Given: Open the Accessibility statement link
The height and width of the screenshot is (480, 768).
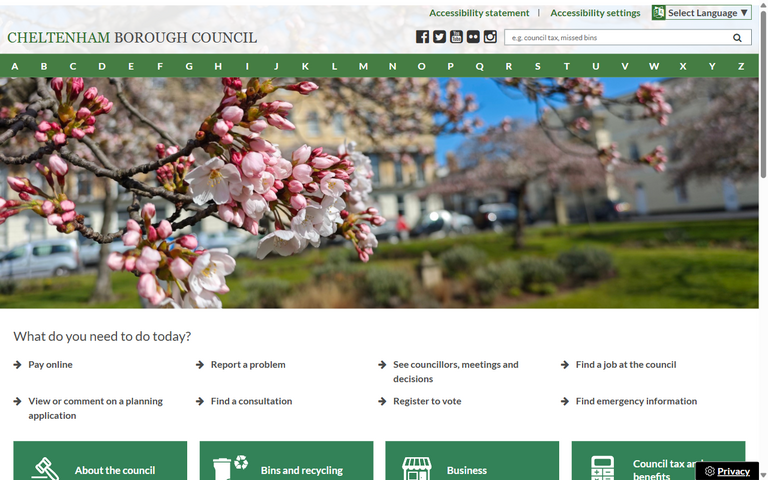Looking at the screenshot, I should click(x=479, y=13).
